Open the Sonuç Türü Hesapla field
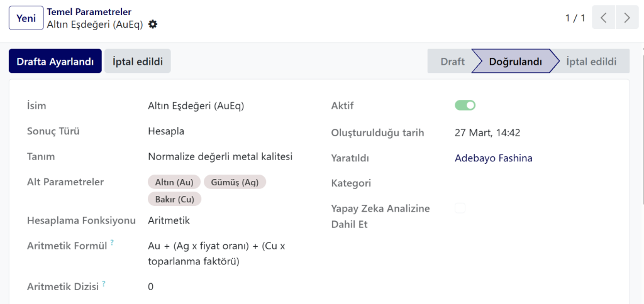The width and height of the screenshot is (644, 304). [166, 131]
